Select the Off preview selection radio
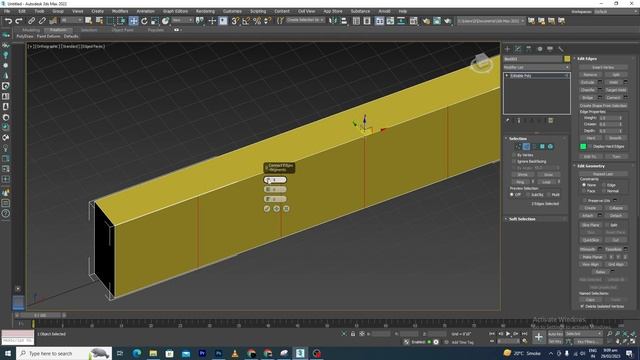Image resolution: width=640 pixels, height=360 pixels. (x=512, y=195)
